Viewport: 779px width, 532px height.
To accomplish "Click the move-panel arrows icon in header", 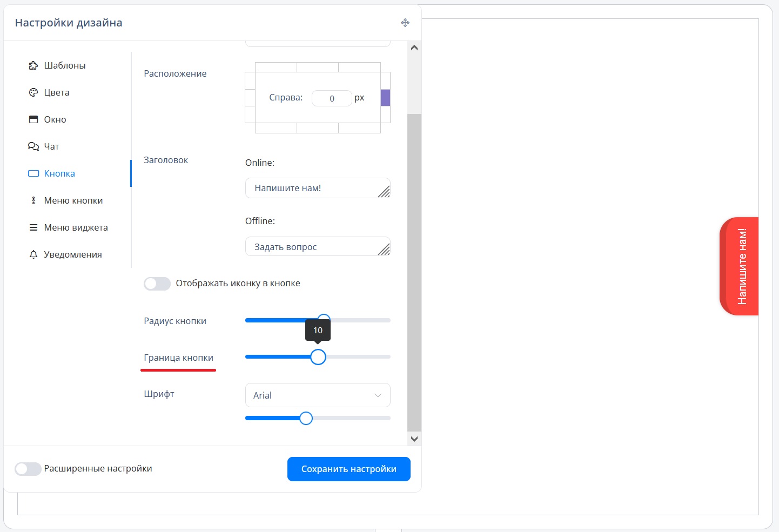I will point(405,23).
